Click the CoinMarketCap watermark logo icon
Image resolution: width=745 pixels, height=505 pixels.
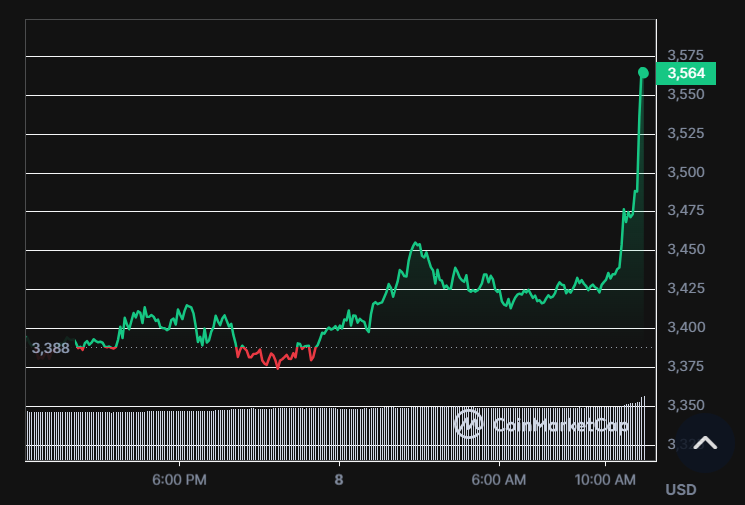point(469,424)
